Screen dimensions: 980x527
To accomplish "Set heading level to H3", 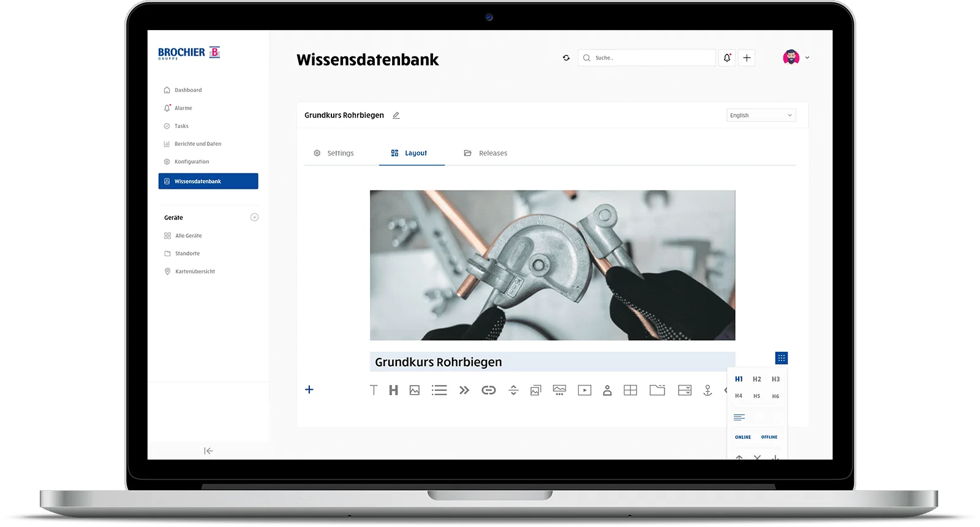I will 776,379.
